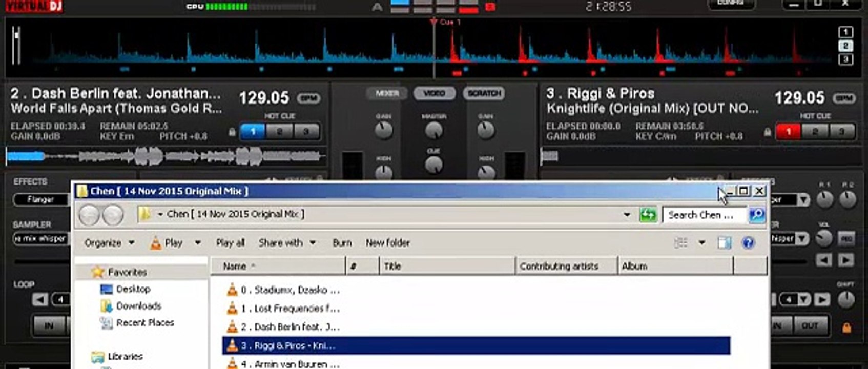Click the previous sample arrow on the right deck

[823, 260]
